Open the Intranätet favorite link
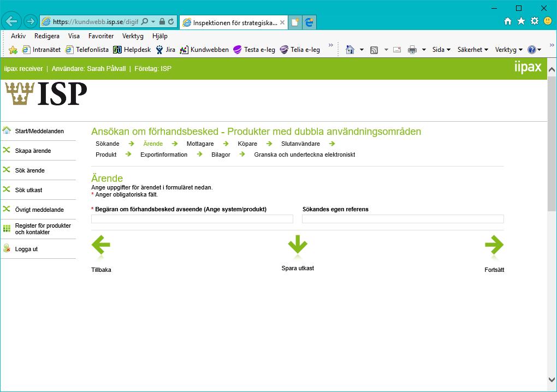The width and height of the screenshot is (557, 392). 41,50
